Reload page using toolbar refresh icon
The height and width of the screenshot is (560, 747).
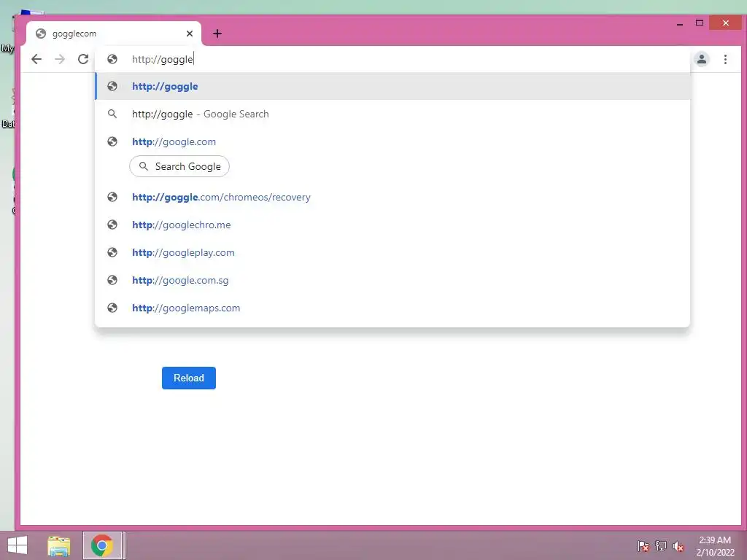point(83,59)
